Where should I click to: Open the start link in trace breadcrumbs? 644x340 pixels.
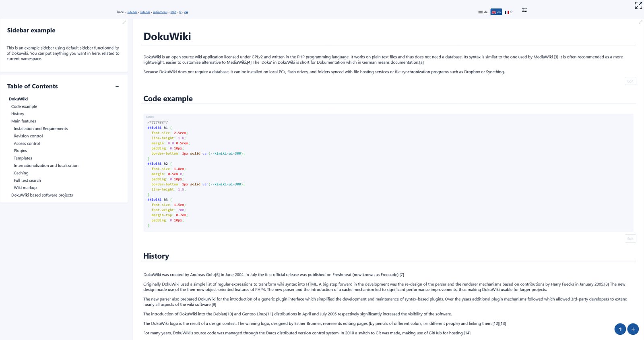point(173,12)
